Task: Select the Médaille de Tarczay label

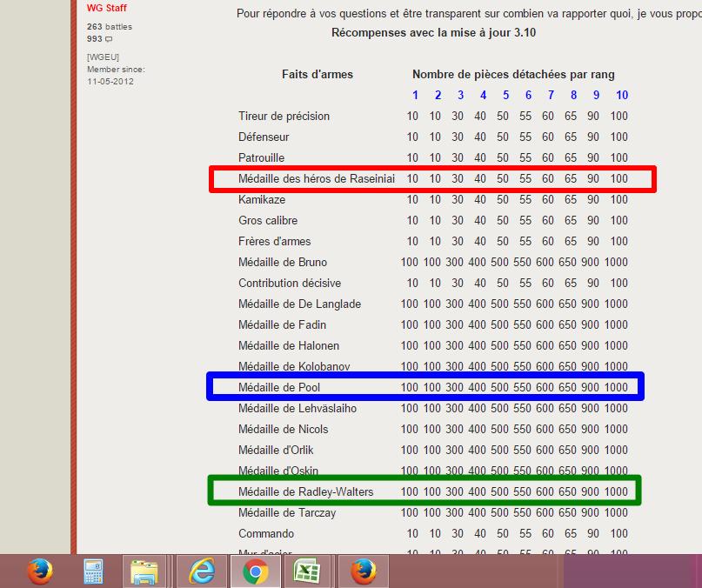Action: tap(287, 513)
